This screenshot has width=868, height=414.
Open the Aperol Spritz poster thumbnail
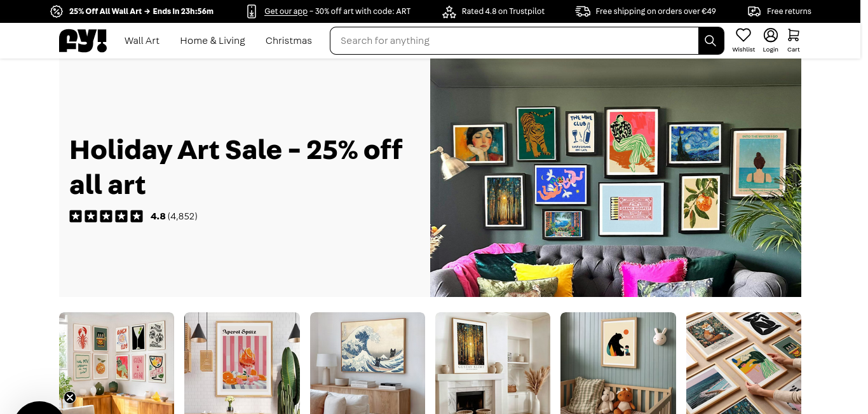tap(242, 363)
